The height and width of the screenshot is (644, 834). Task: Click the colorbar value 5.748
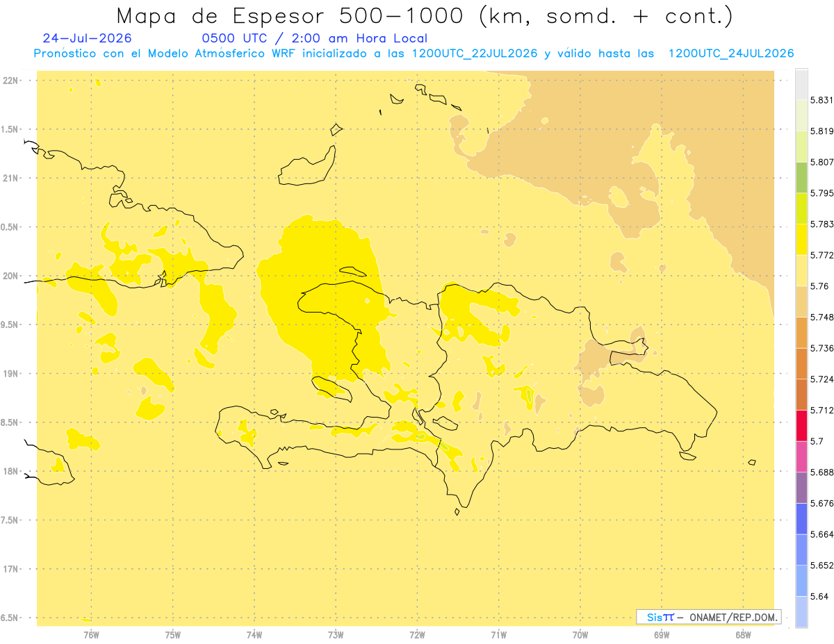(822, 317)
